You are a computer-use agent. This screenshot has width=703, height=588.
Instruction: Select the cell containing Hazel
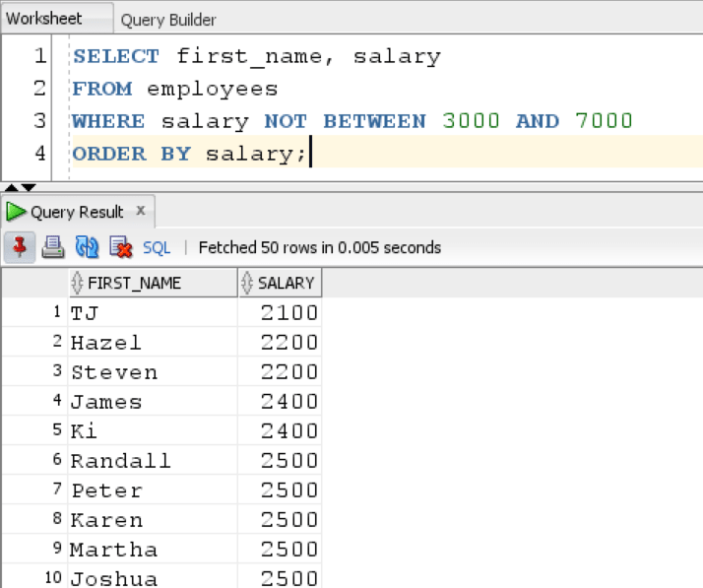click(x=153, y=342)
